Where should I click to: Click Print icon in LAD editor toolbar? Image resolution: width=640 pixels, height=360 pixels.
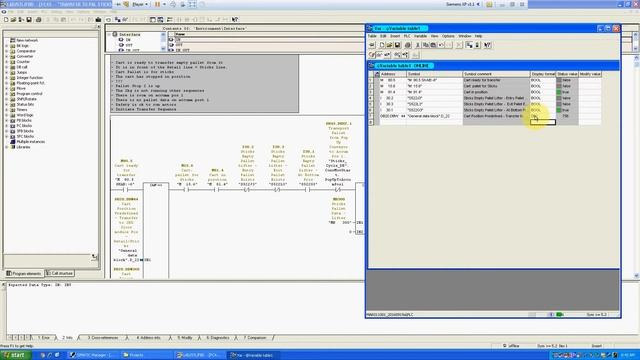pyautogui.click(x=39, y=20)
